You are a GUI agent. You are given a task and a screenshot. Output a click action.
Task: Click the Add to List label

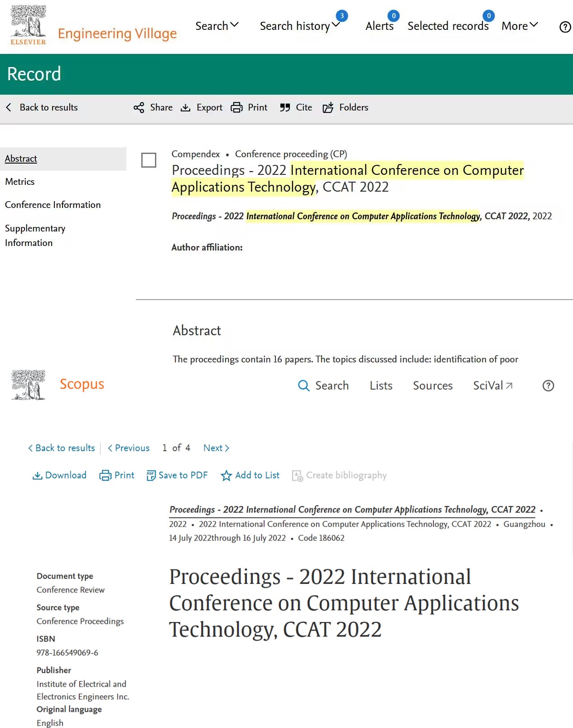(257, 475)
